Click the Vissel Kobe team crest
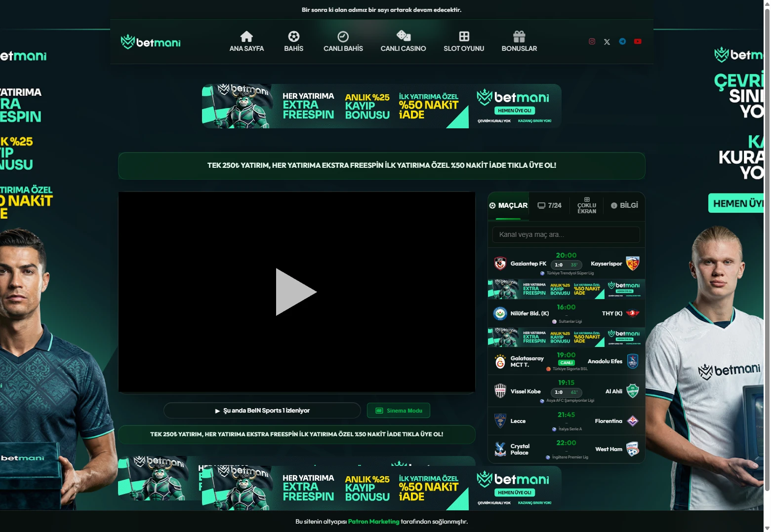771x532 pixels. [500, 391]
